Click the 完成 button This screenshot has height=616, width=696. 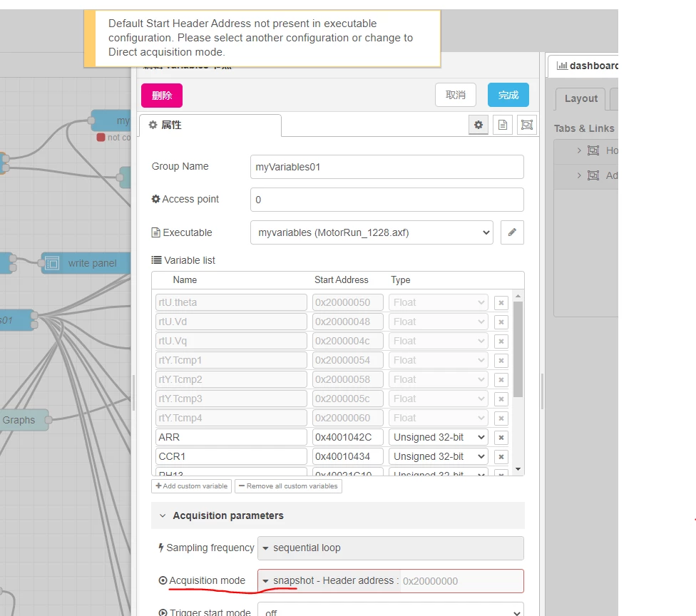click(508, 95)
